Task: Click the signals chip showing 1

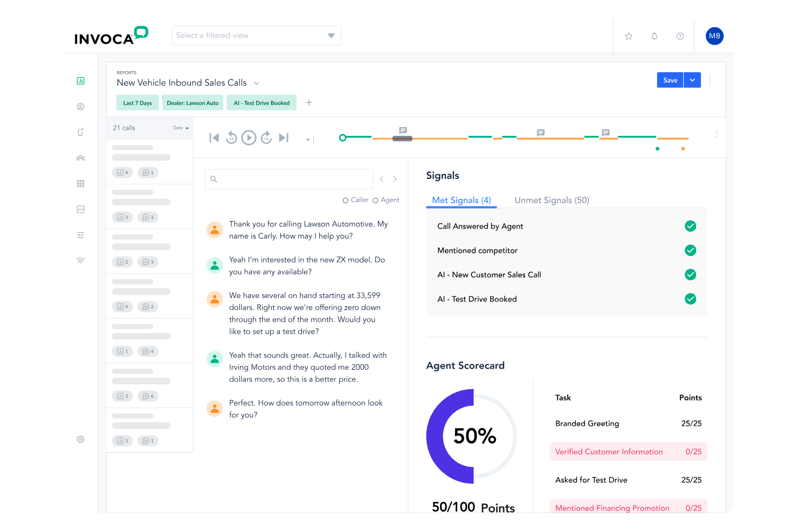Action: coord(122,351)
